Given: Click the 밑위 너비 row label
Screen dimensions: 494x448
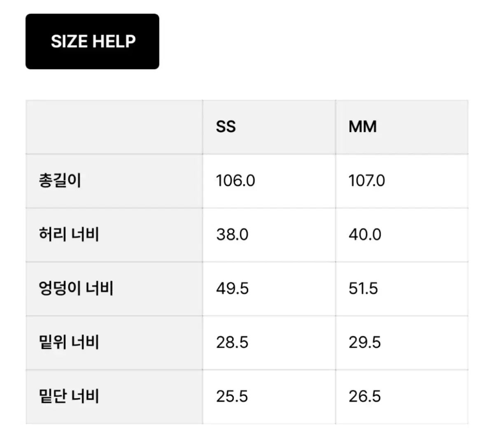Looking at the screenshot, I should pyautogui.click(x=69, y=342).
